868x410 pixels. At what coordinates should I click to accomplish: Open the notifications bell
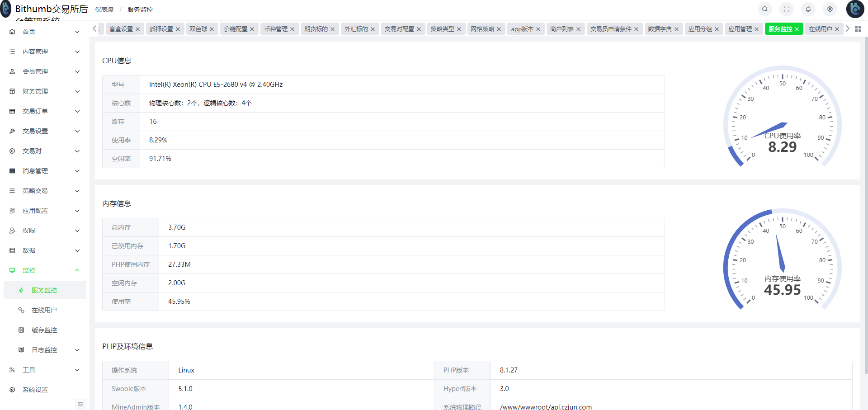(808, 9)
